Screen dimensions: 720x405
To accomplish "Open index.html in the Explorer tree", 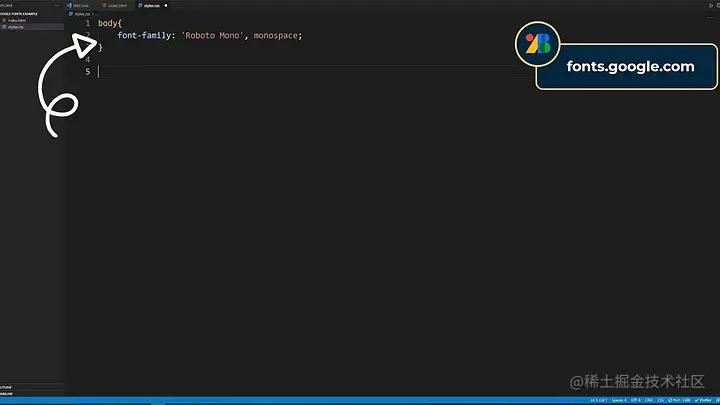I will click(x=17, y=20).
